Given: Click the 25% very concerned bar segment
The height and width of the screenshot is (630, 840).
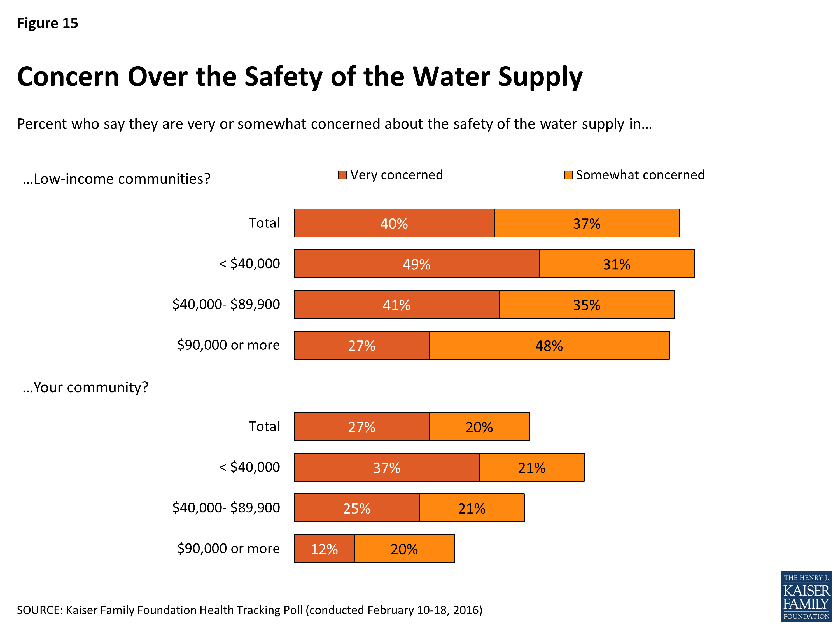Looking at the screenshot, I should click(357, 508).
